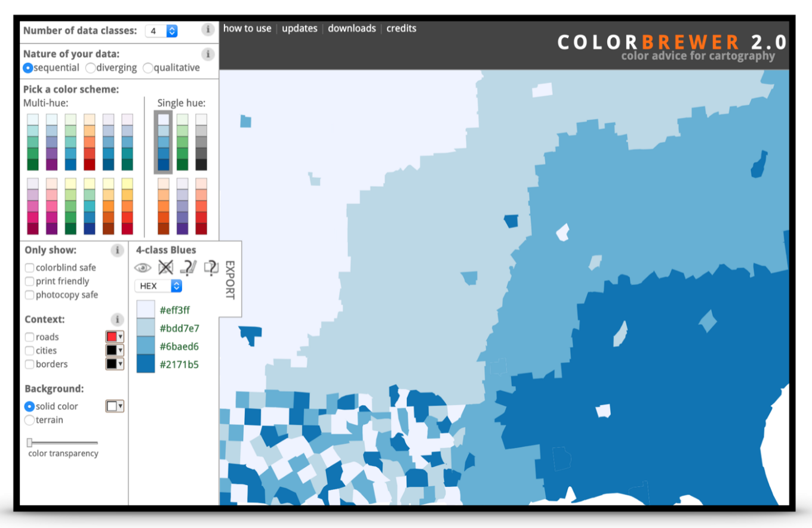The height and width of the screenshot is (528, 812).
Task: Open the roads color picker dropdown
Action: pos(115,336)
